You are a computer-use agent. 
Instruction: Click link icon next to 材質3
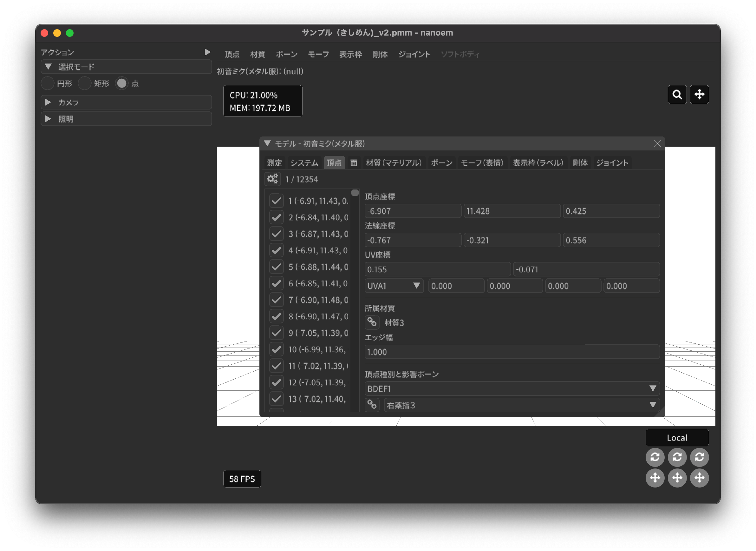372,322
